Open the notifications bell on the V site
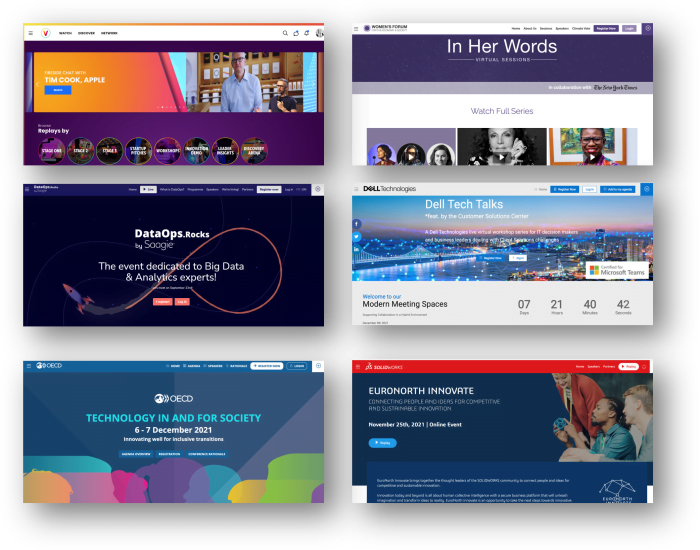The width and height of the screenshot is (700, 550). [x=307, y=33]
